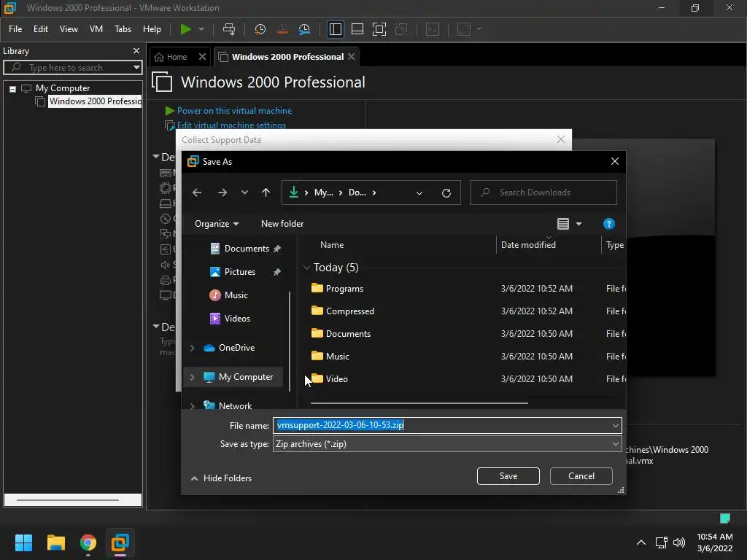Close the Windows 2000 Professional tab
Screen dimensions: 747x560
coord(351,57)
